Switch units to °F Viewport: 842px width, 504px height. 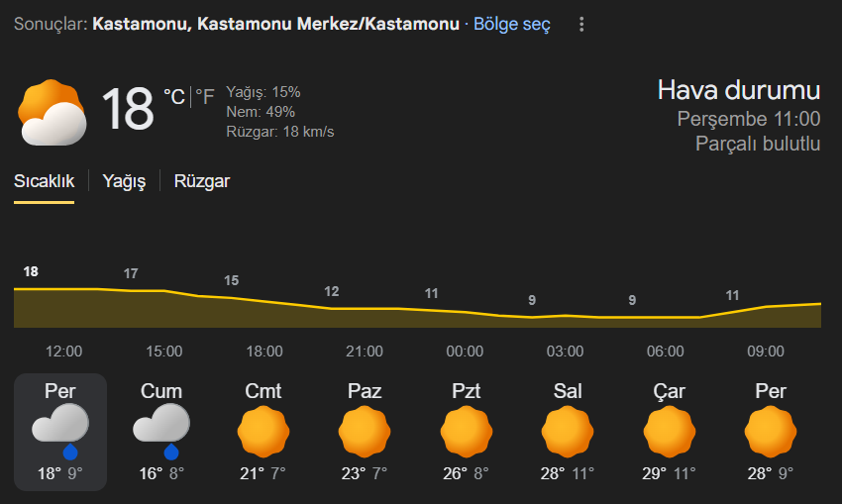(205, 97)
